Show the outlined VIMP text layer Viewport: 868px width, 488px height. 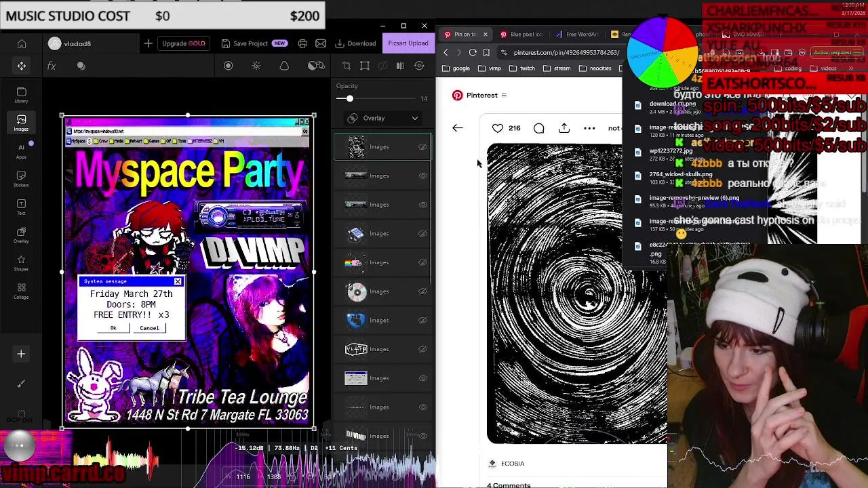point(422,349)
